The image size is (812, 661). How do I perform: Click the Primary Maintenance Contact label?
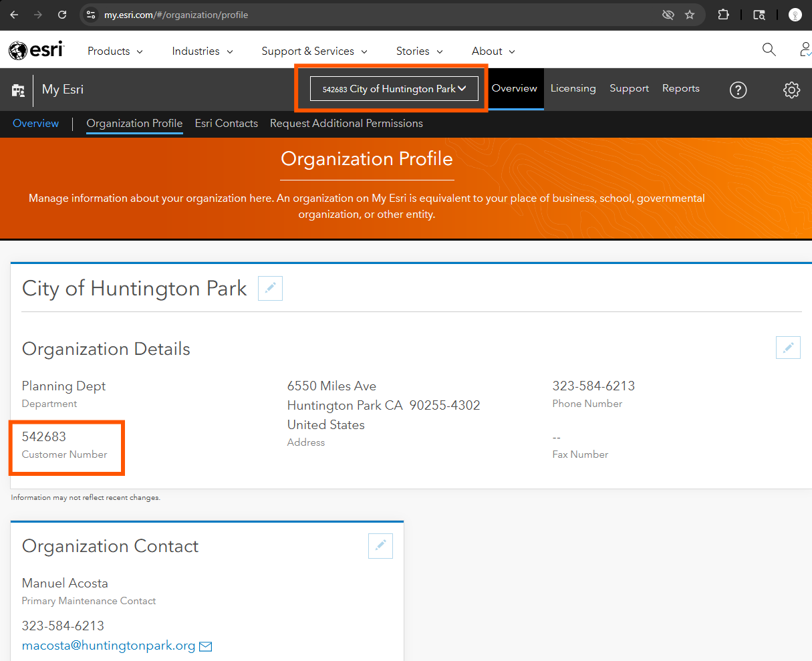[x=89, y=601]
